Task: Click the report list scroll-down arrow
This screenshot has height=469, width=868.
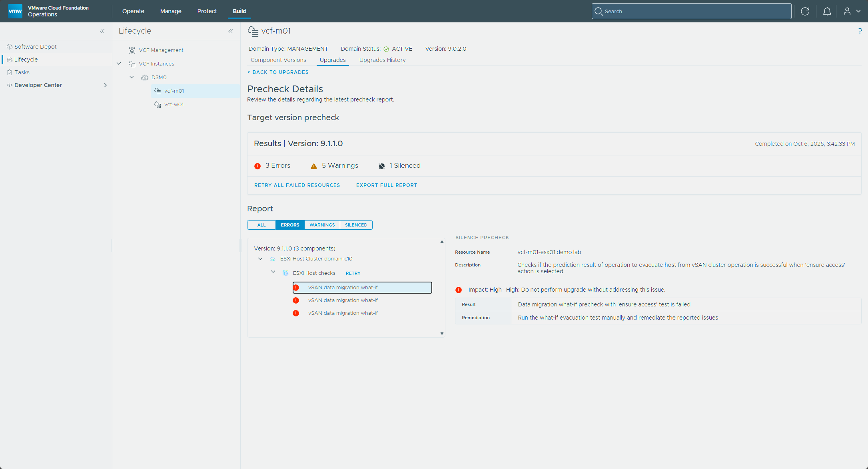Action: pyautogui.click(x=442, y=334)
